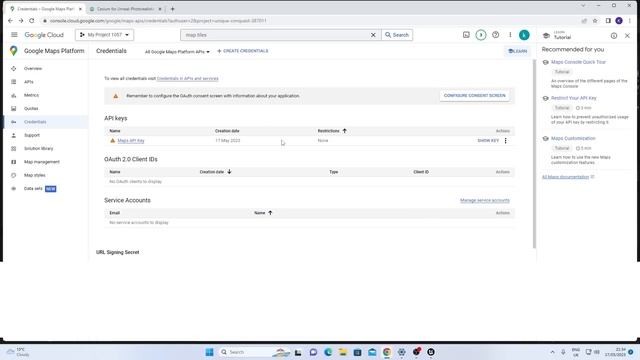
Task: Open the Epic Games launcher taskbar icon
Action: tap(431, 352)
